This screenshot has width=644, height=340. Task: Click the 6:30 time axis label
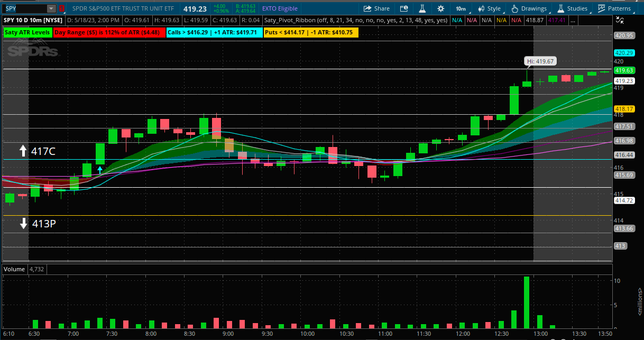click(34, 334)
